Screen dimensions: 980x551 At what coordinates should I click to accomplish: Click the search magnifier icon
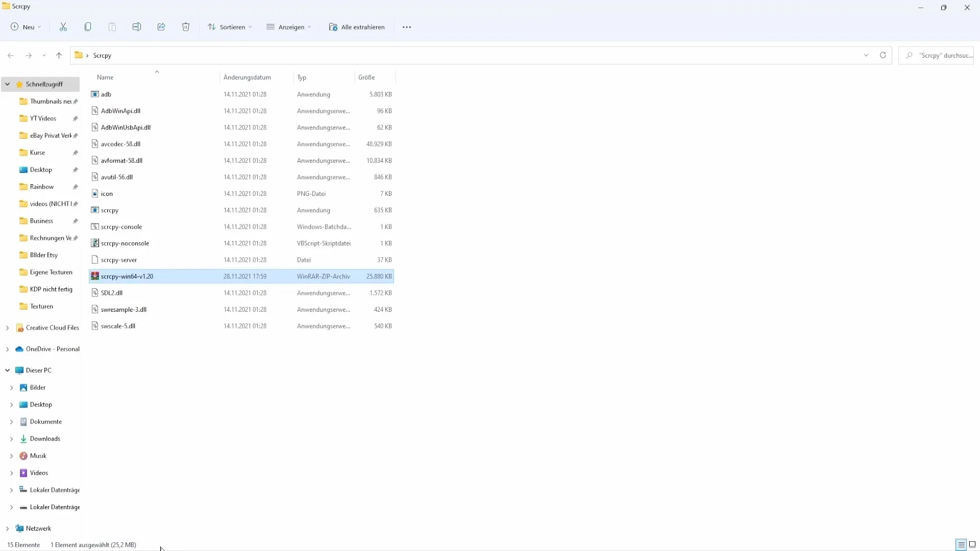click(909, 56)
